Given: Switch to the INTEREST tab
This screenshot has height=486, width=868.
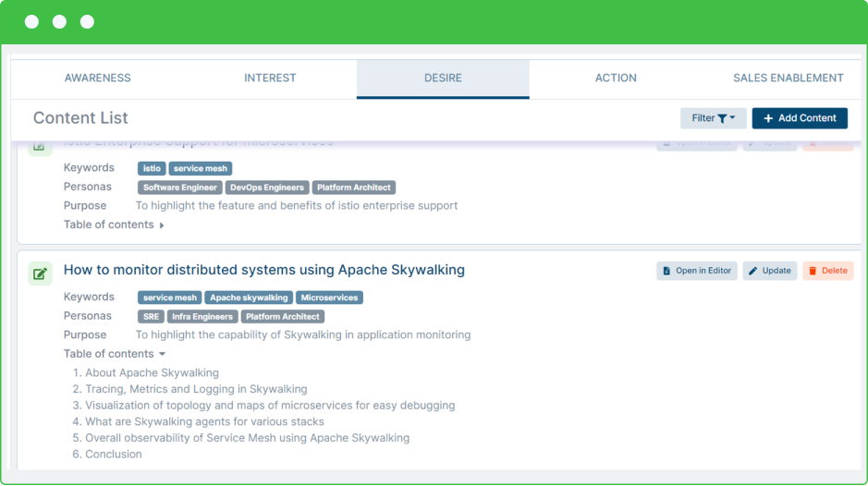Looking at the screenshot, I should click(x=270, y=78).
